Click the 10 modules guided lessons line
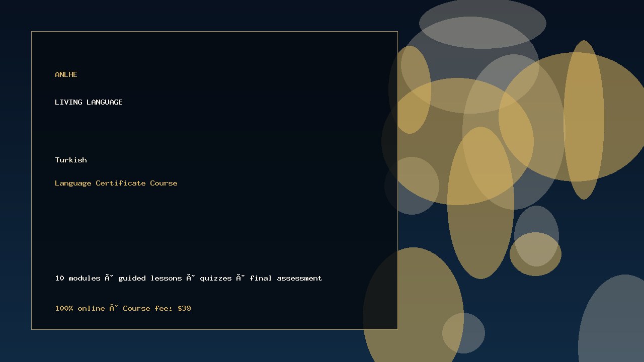The image size is (644, 362). coord(189,278)
